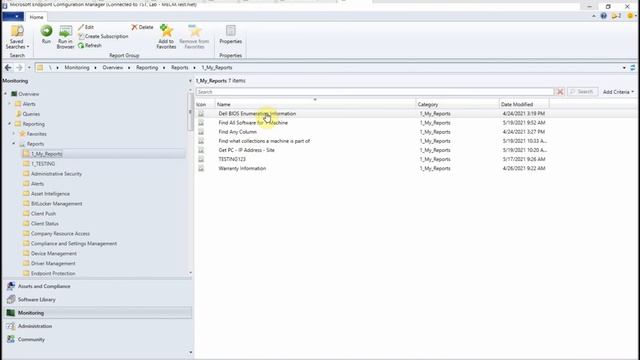Open the Driver Management folder
The height and width of the screenshot is (360, 640).
point(53,264)
